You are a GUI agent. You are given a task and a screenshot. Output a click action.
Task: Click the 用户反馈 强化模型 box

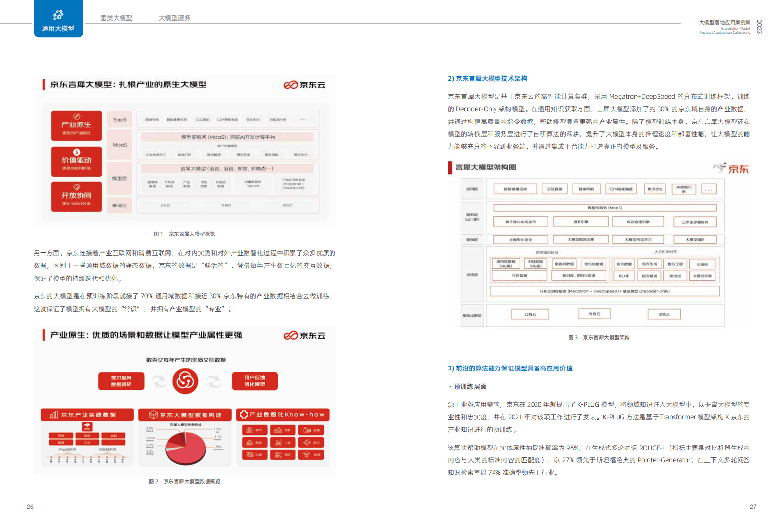tap(254, 381)
